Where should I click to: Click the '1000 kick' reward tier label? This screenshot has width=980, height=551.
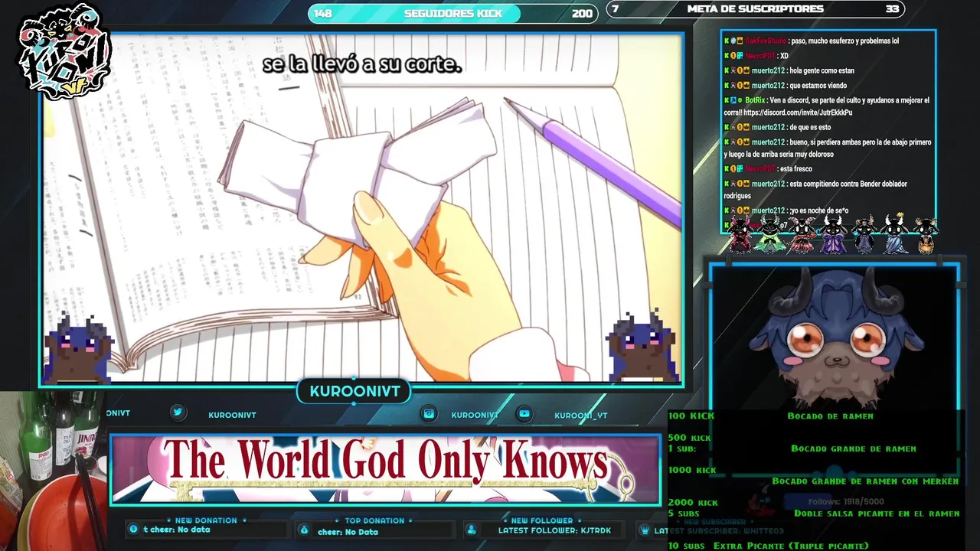(692, 470)
